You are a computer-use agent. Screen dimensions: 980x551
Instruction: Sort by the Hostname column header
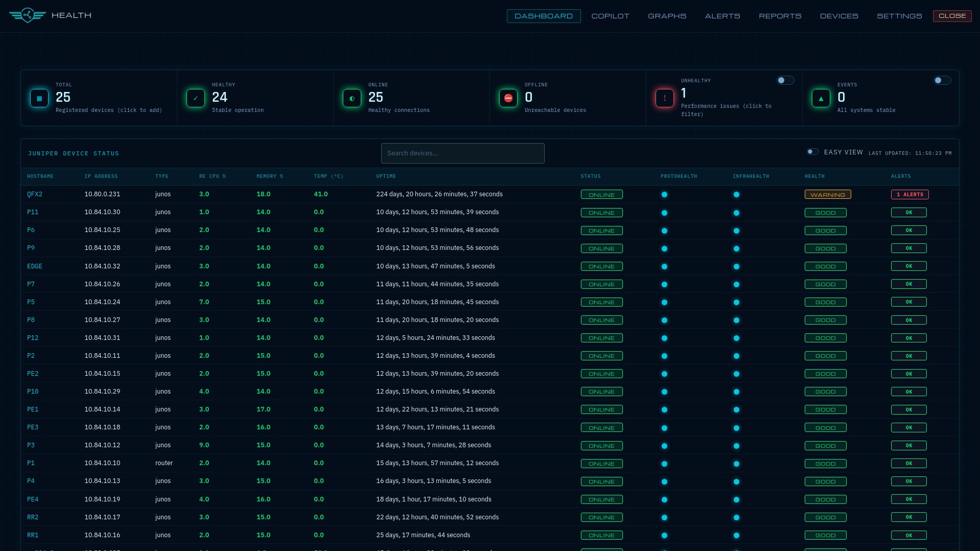(x=40, y=176)
